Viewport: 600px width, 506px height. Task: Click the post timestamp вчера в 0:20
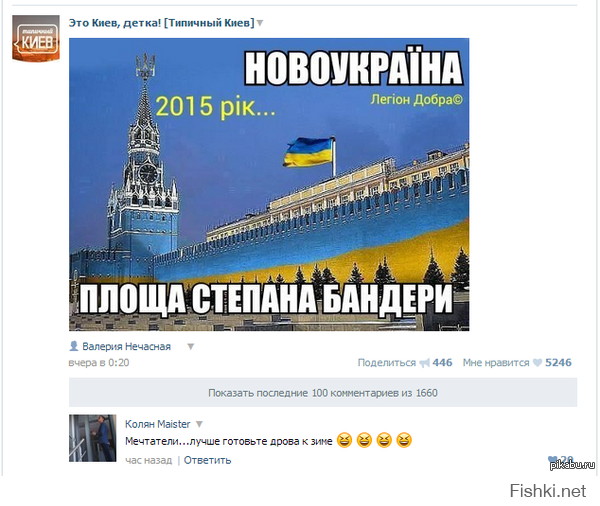pos(99,362)
